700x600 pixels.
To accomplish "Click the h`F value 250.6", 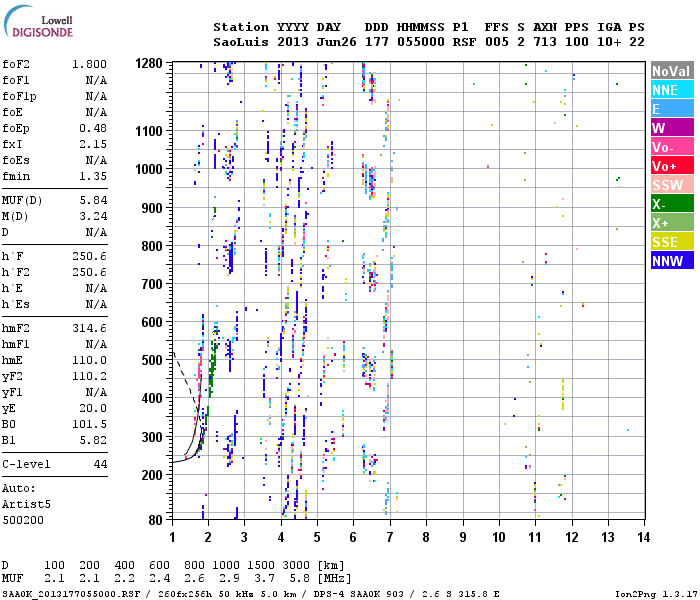I will pyautogui.click(x=89, y=256).
